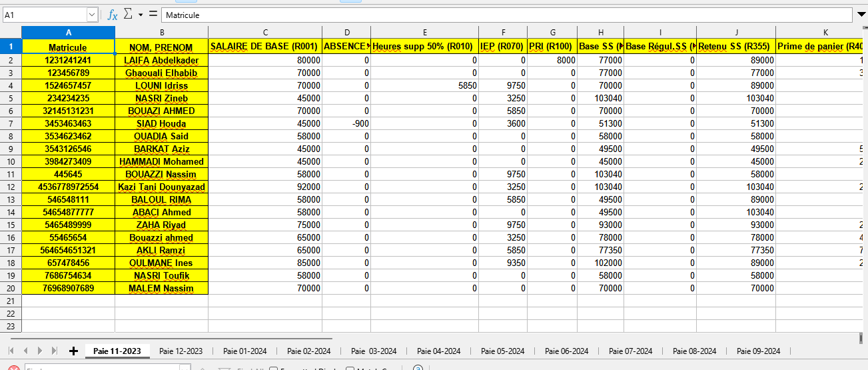Screen dimensions: 868x370
Task: Click the equals Formula icon
Action: click(x=153, y=15)
